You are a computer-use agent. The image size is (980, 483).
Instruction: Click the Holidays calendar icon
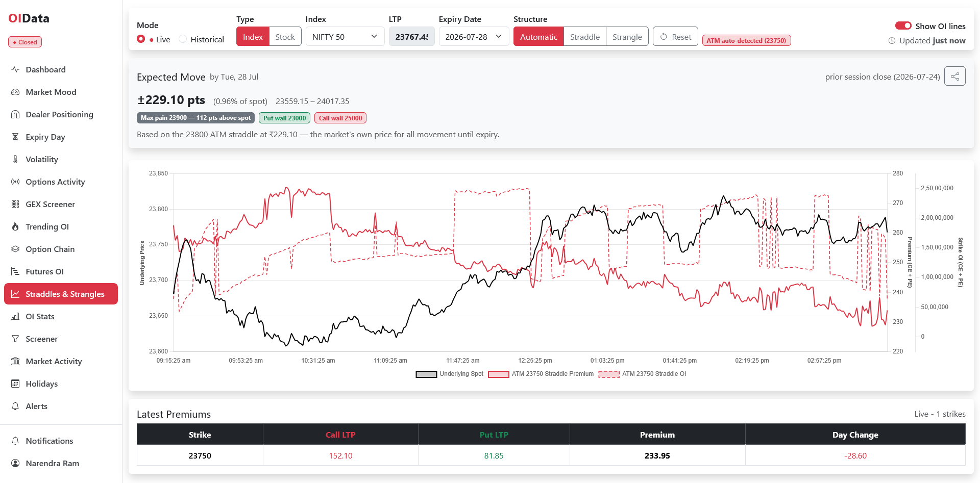point(15,384)
